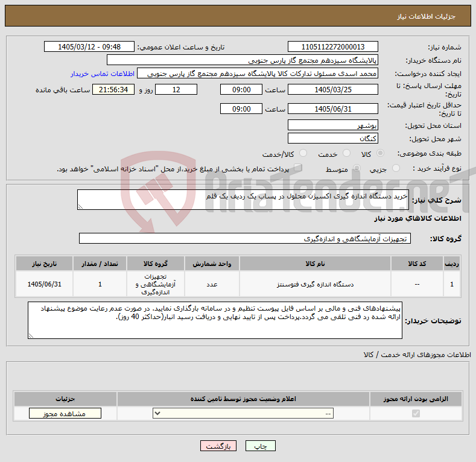Screen dimensions: 476x462
Task: Click the need number field 1105112272000013
Action: [x=332, y=47]
